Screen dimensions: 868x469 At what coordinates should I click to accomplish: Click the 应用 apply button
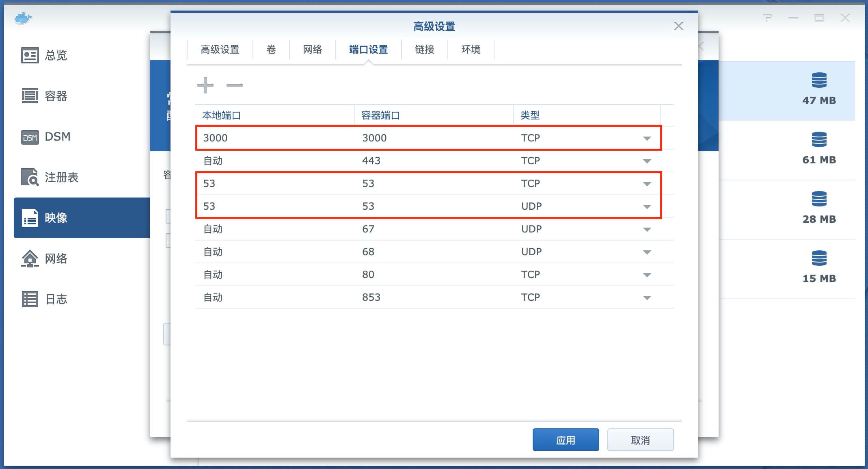[566, 440]
